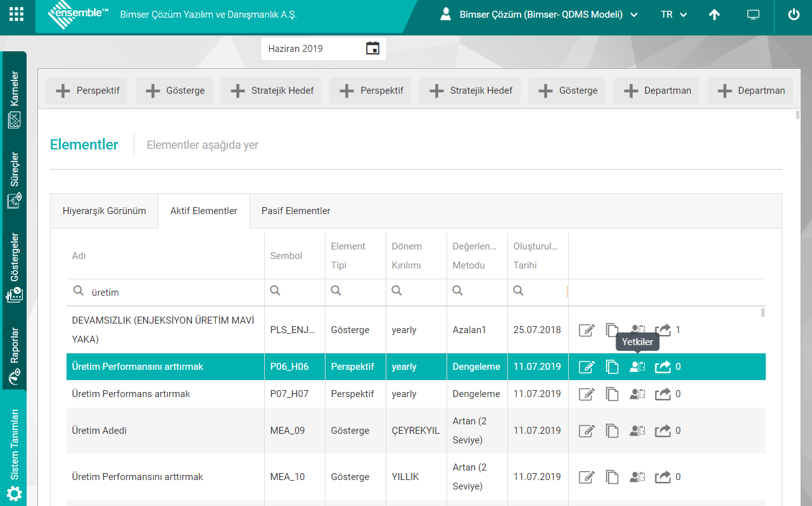Open calendar picker next to Haziran 2019
Viewport: 812px width, 506px height.
[x=372, y=48]
